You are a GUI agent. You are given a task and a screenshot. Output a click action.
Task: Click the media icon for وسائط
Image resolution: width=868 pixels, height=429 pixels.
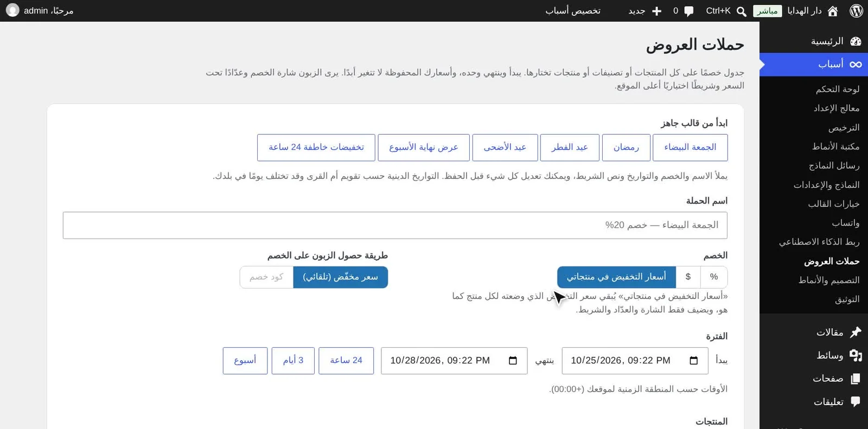[x=856, y=355]
